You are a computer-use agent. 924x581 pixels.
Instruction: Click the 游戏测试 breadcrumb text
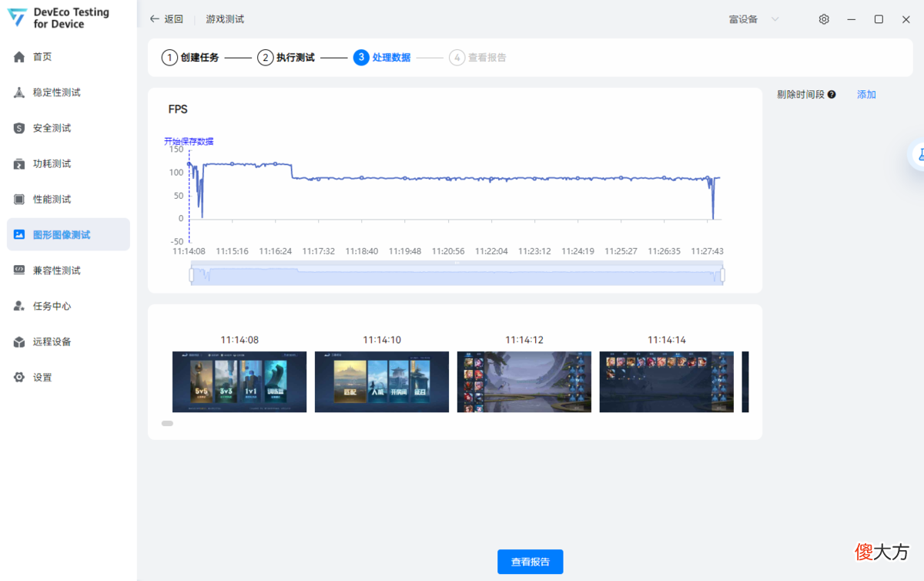click(x=225, y=19)
